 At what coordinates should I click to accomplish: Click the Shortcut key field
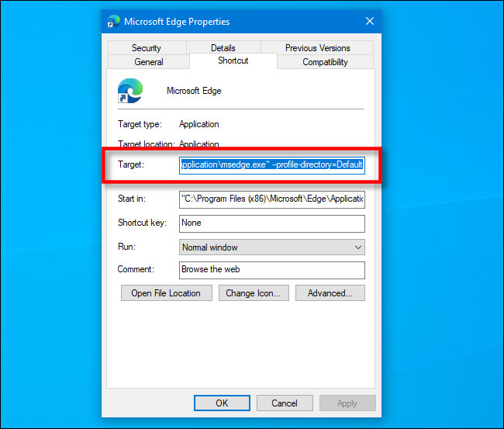pyautogui.click(x=272, y=223)
